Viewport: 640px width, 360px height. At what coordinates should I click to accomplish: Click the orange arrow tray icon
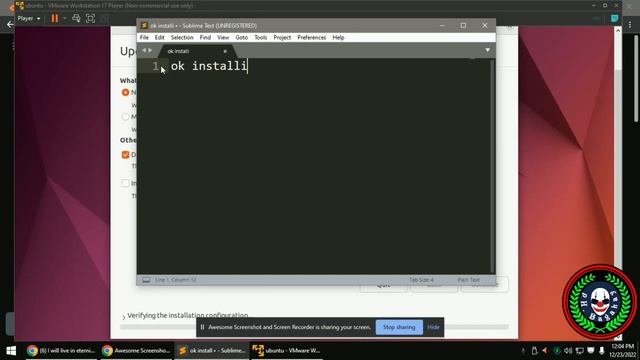click(x=545, y=351)
